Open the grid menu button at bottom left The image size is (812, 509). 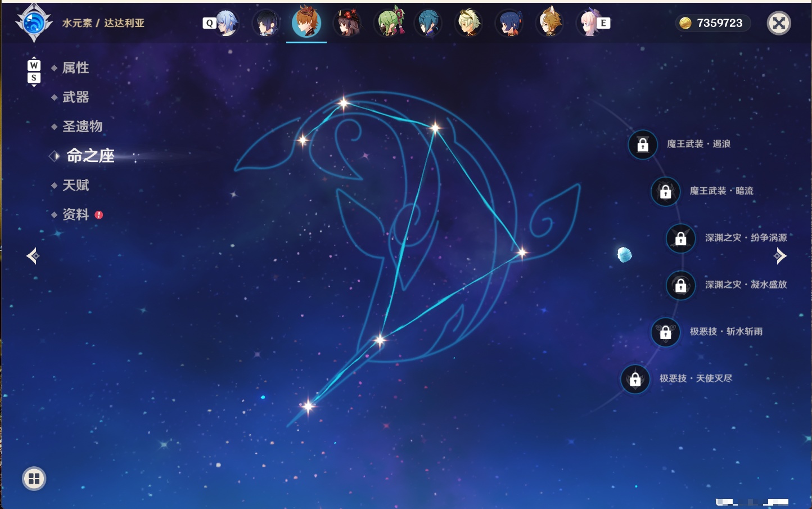pos(34,479)
